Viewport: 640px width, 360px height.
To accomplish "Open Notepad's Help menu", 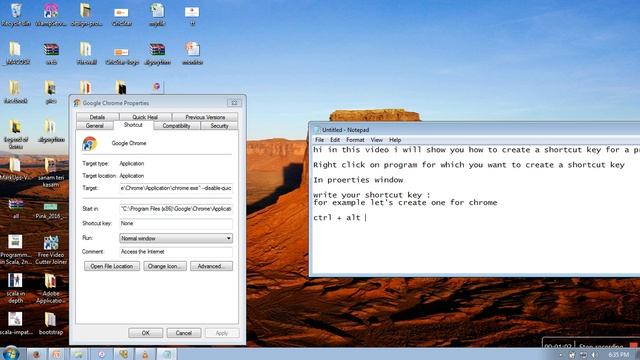I will pos(395,140).
